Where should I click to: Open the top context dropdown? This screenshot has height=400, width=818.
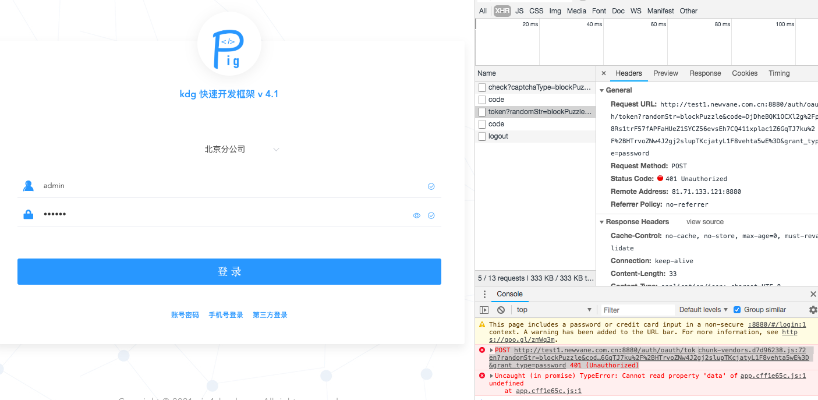click(x=552, y=310)
